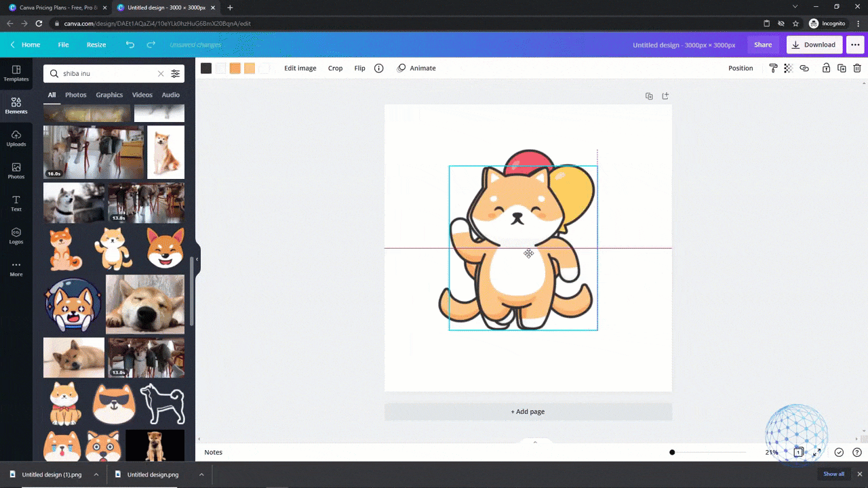868x488 pixels.
Task: Click the undo arrow in the header
Action: coord(130,45)
